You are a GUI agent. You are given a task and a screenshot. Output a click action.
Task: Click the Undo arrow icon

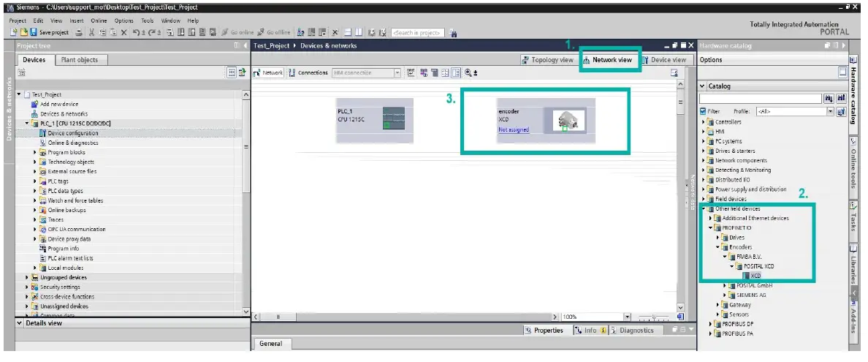click(136, 32)
